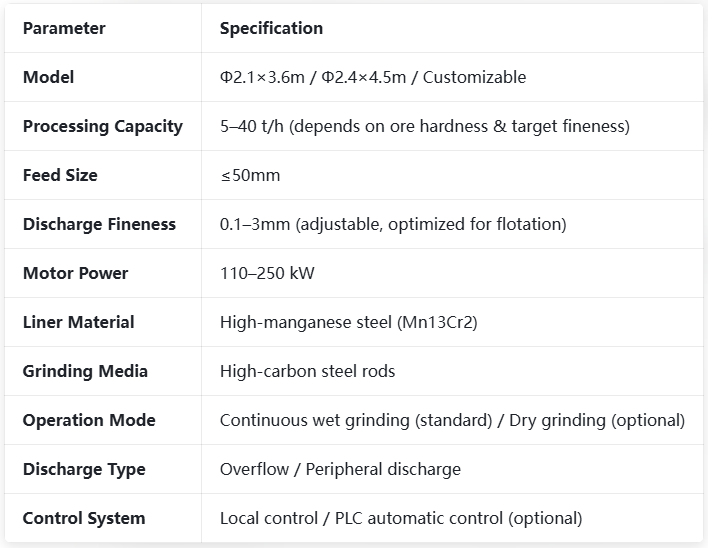The image size is (708, 548).
Task: Select the Model row label
Action: point(48,77)
